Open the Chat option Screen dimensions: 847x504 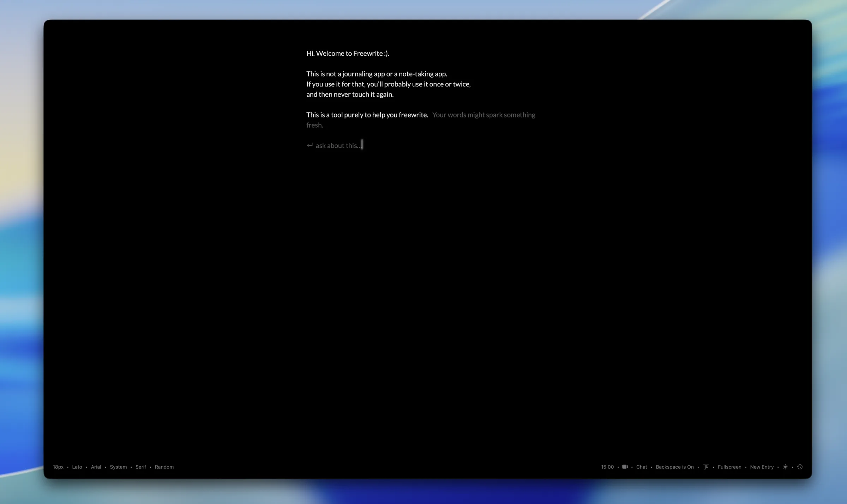click(641, 467)
